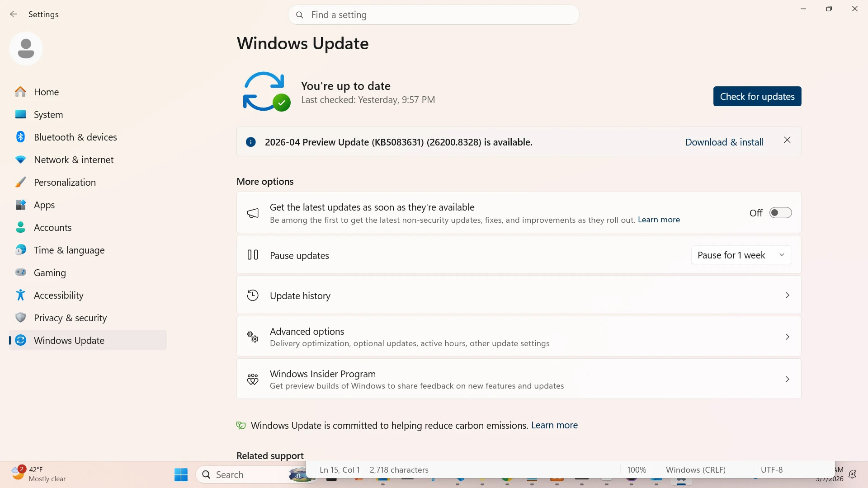Open the Windows Start menu
This screenshot has width=868, height=488.
coord(181,474)
